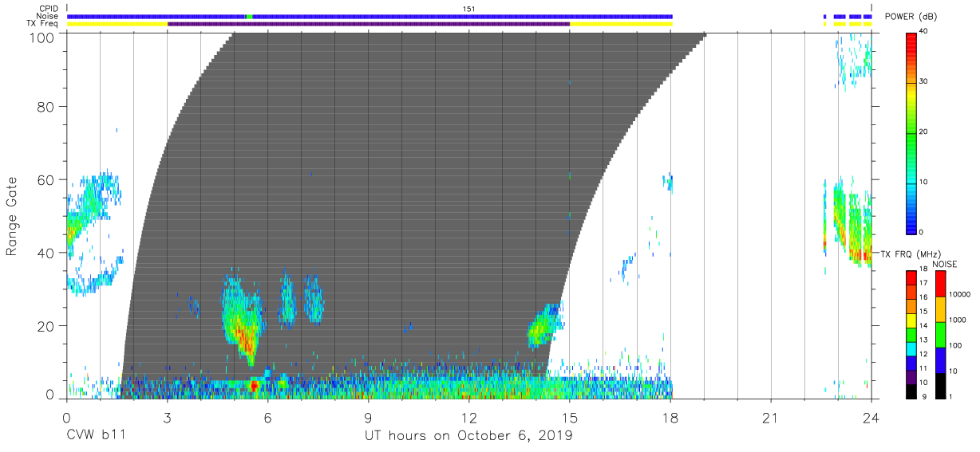Click the "CPID" row label
Viewport: 980px width, 452px height.
tap(48, 9)
